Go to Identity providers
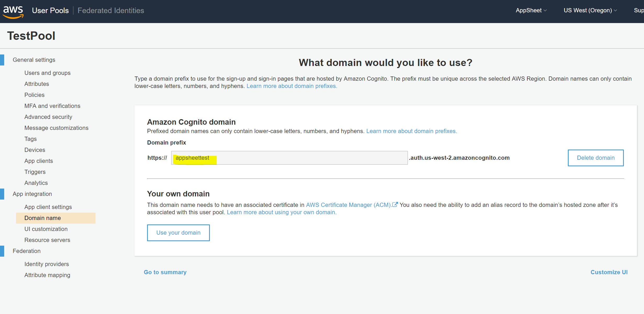The image size is (644, 314). [47, 264]
